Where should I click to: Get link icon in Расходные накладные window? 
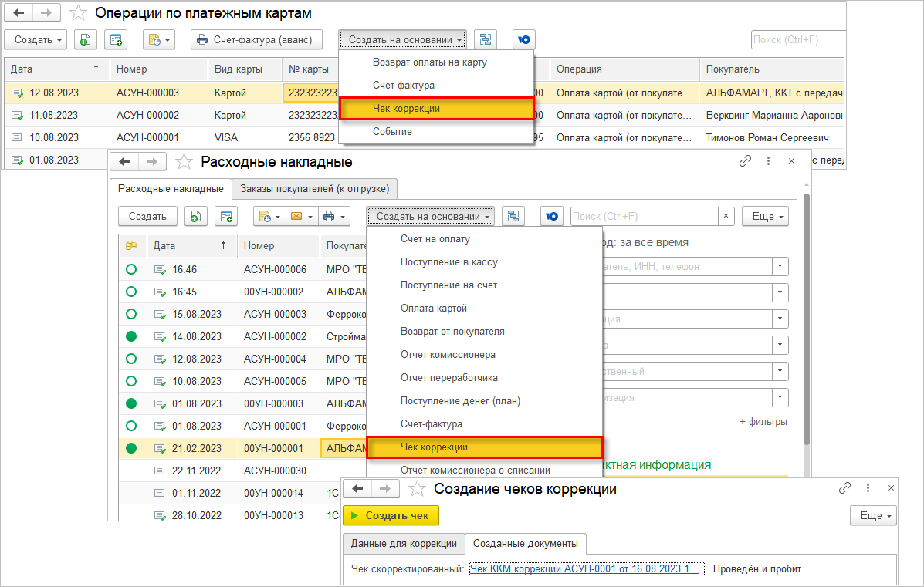point(745,161)
